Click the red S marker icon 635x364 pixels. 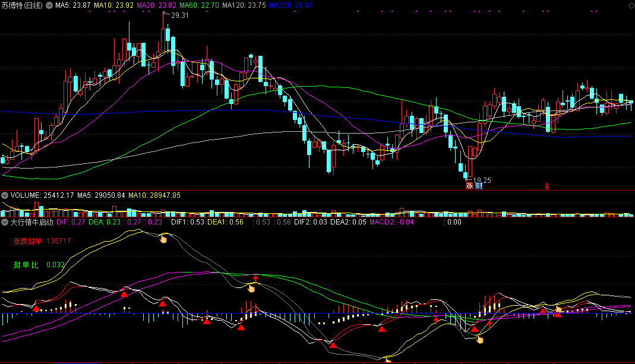[546, 186]
